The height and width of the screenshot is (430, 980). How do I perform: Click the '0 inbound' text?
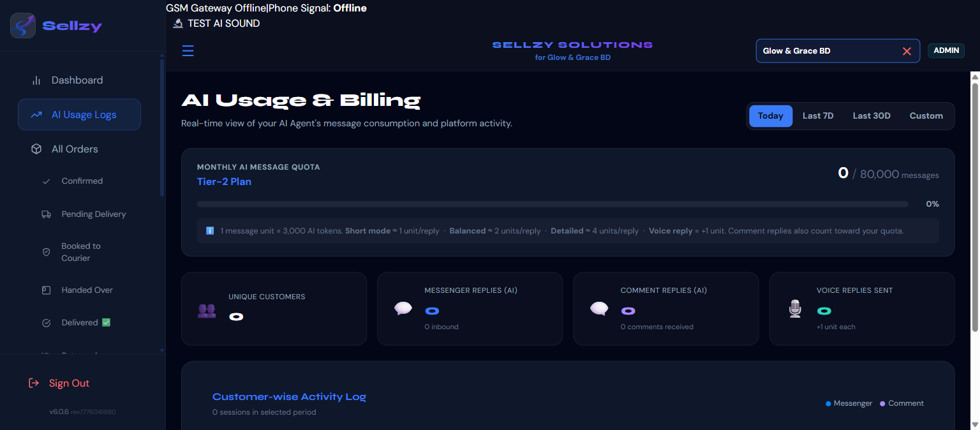pos(442,327)
